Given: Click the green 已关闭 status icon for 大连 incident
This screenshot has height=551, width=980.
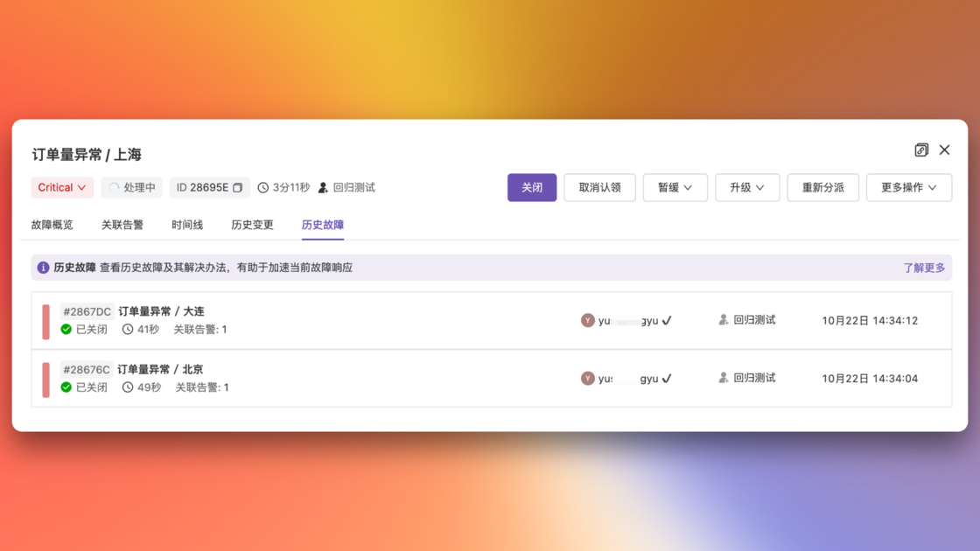Looking at the screenshot, I should 66,330.
